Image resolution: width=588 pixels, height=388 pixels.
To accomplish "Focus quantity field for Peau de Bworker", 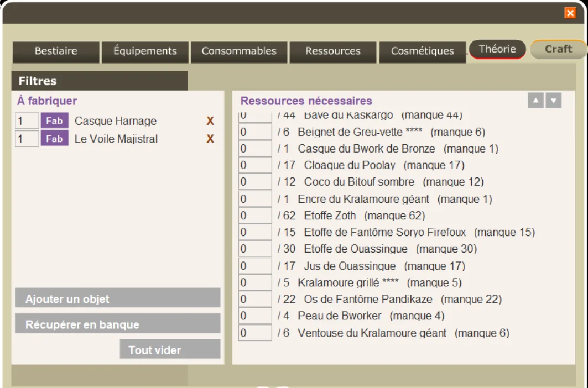I will [255, 316].
